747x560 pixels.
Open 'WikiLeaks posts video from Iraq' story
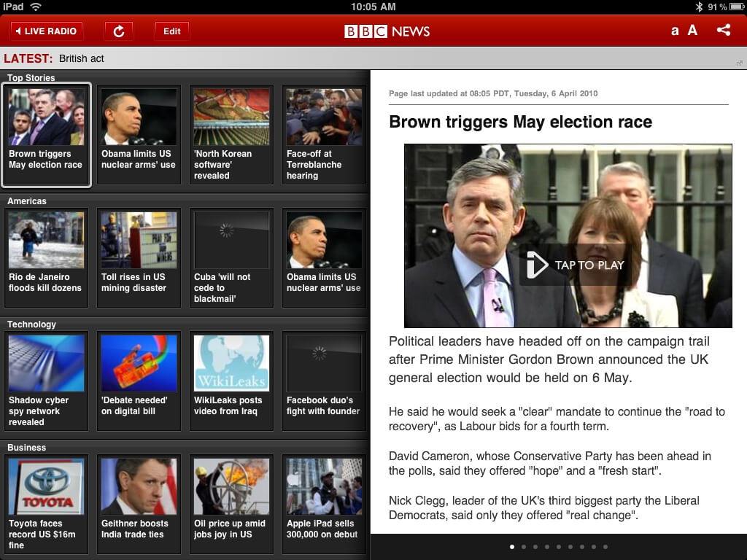[x=231, y=381]
